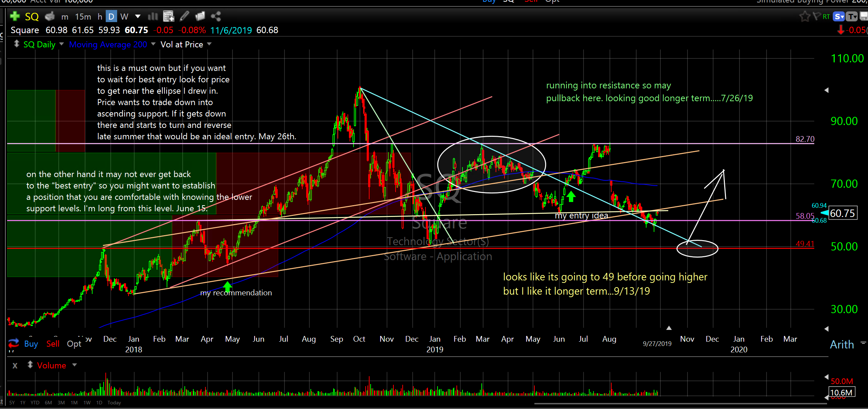Select the YTD time range tab
Screen dimensions: 868x409
click(35, 403)
